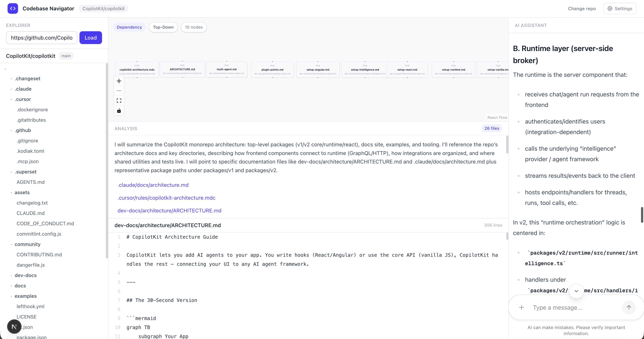Click the zoom in plus control
The image size is (644, 339).
click(x=119, y=81)
